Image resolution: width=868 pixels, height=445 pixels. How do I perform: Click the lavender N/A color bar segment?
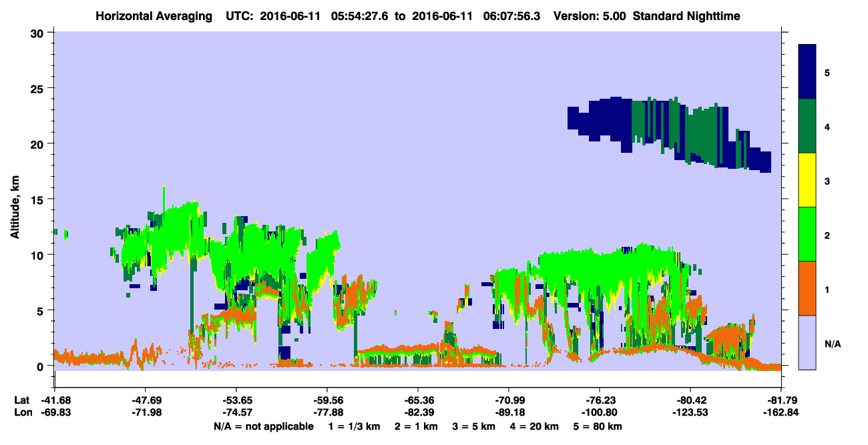[x=807, y=342]
